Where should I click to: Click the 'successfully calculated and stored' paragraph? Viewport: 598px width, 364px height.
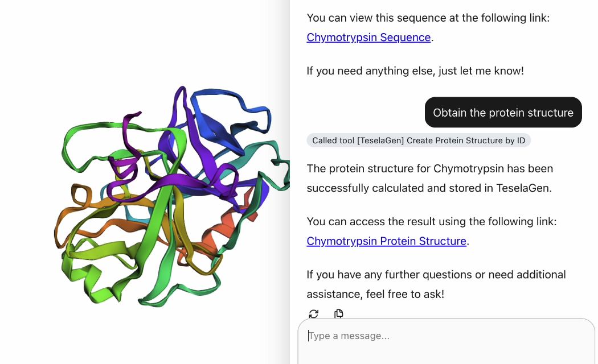point(429,178)
